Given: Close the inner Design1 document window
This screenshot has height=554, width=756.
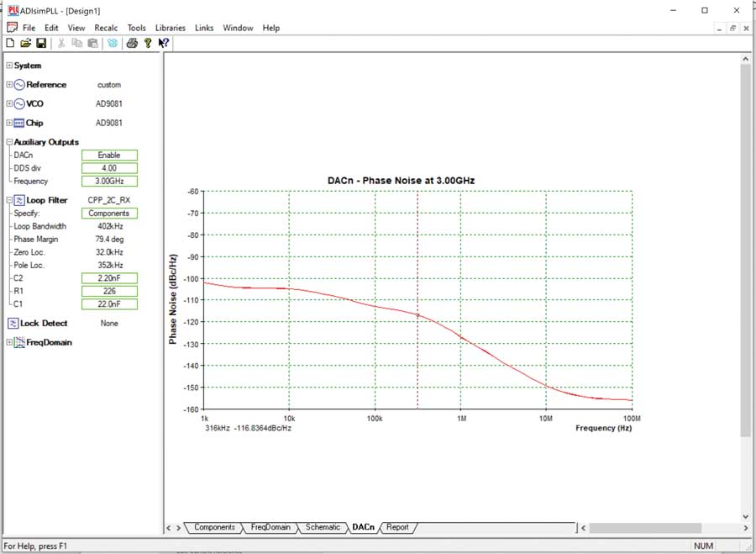Looking at the screenshot, I should coord(746,29).
